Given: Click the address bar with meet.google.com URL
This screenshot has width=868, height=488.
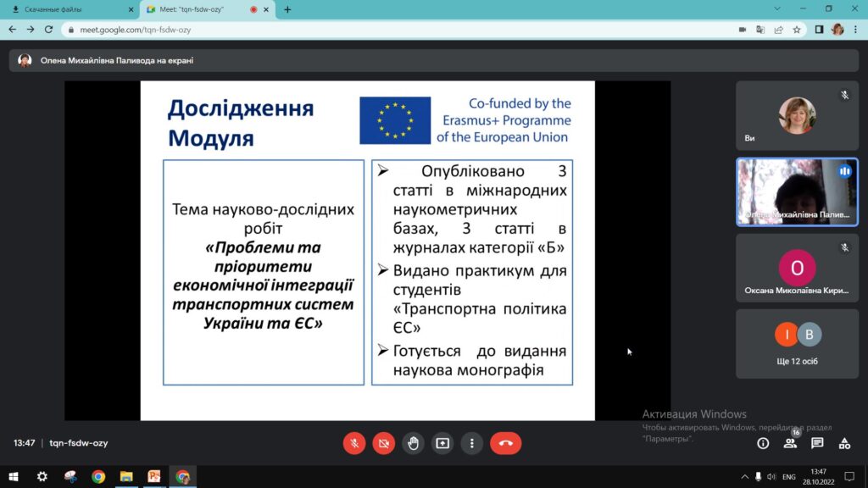Looking at the screenshot, I should click(x=381, y=29).
